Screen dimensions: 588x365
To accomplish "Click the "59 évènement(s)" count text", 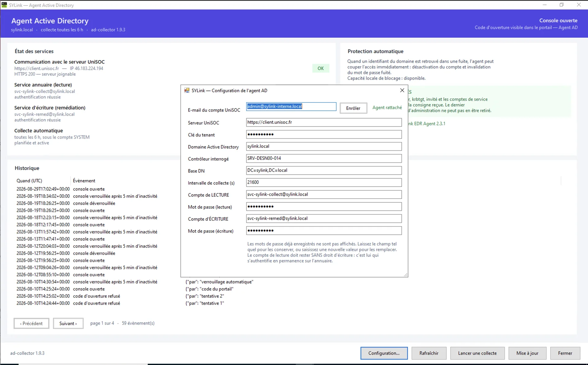I will pyautogui.click(x=138, y=323).
